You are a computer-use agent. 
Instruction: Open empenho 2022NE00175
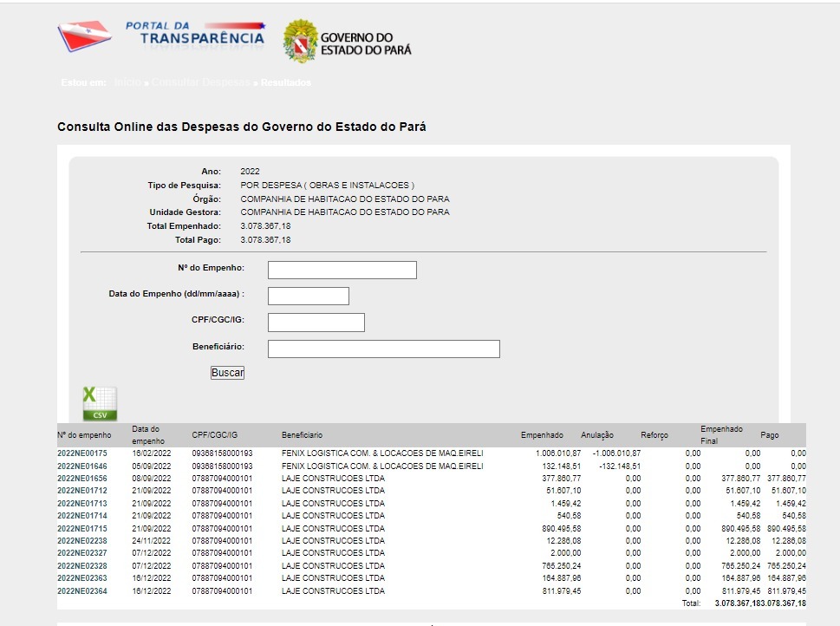(82, 453)
